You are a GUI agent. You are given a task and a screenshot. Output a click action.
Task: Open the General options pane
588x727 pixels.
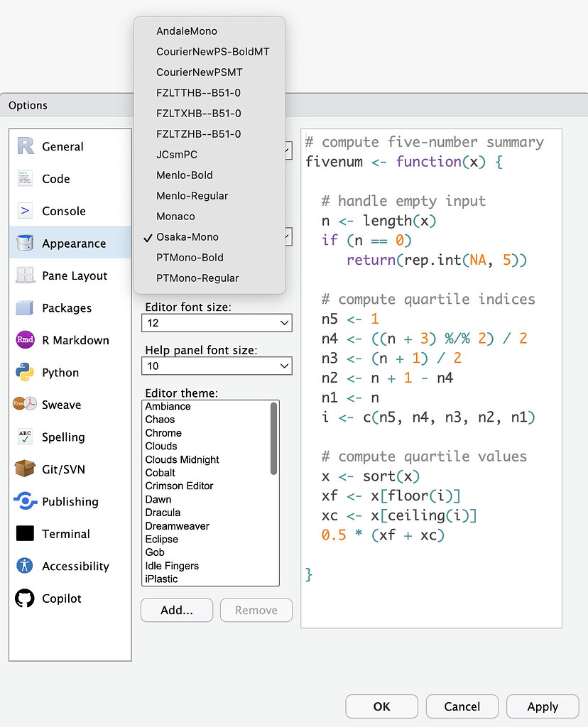67,146
